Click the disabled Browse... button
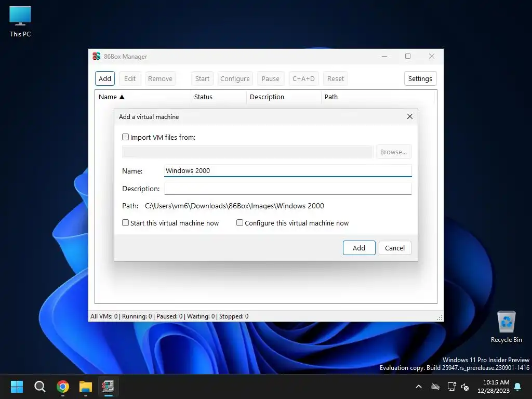The width and height of the screenshot is (532, 399). (393, 152)
